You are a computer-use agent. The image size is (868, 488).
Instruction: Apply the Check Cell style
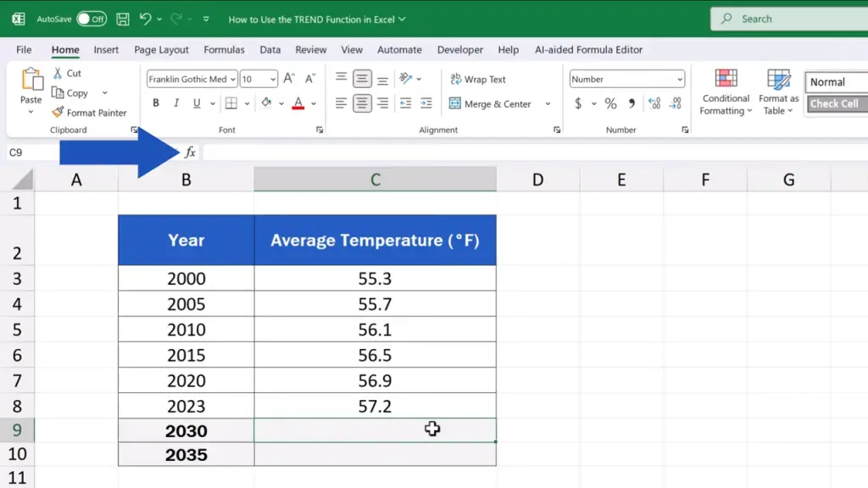tap(835, 104)
